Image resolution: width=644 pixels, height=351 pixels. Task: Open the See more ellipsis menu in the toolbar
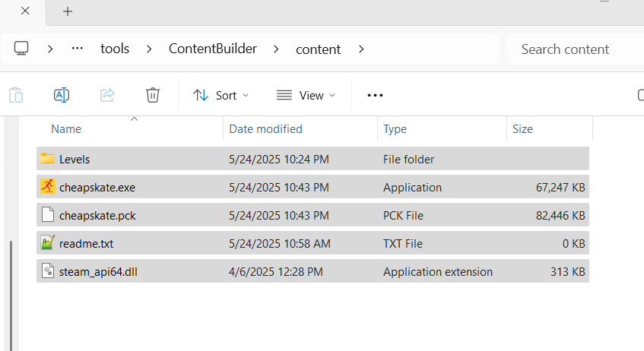(x=375, y=95)
